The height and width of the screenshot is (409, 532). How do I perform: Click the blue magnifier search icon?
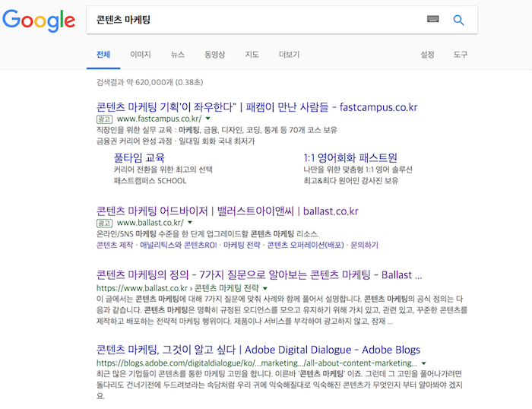(x=458, y=20)
